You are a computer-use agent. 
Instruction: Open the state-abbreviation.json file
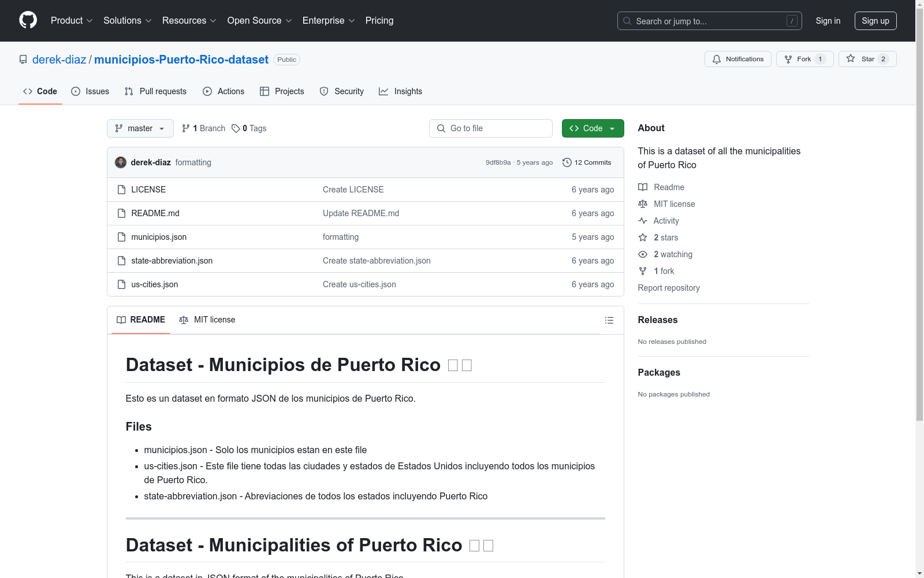[x=172, y=261]
